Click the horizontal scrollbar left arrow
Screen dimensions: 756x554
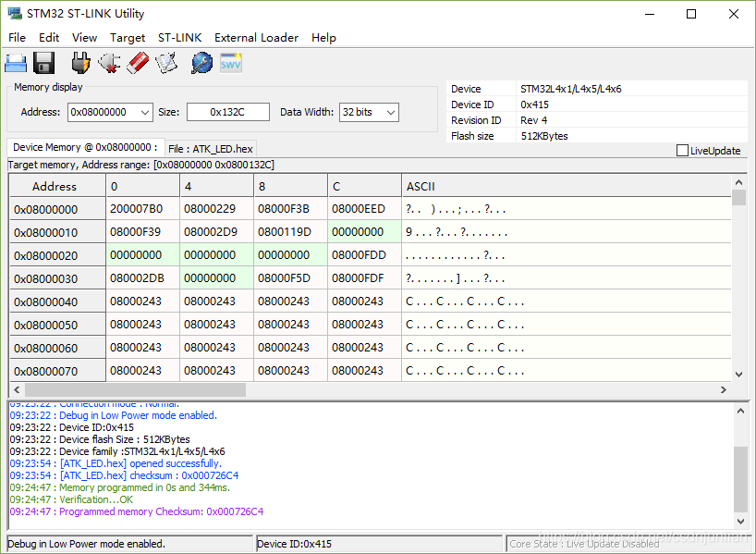[17, 389]
